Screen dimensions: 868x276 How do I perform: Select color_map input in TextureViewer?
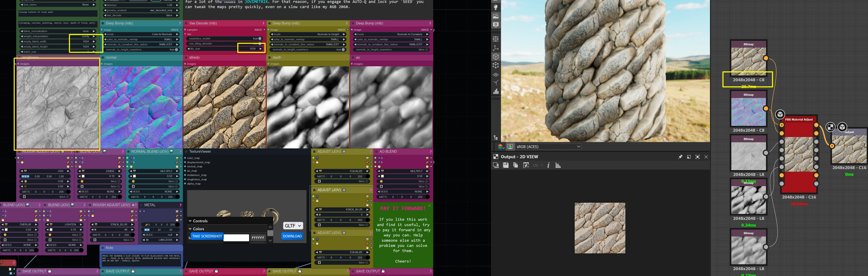click(x=193, y=158)
